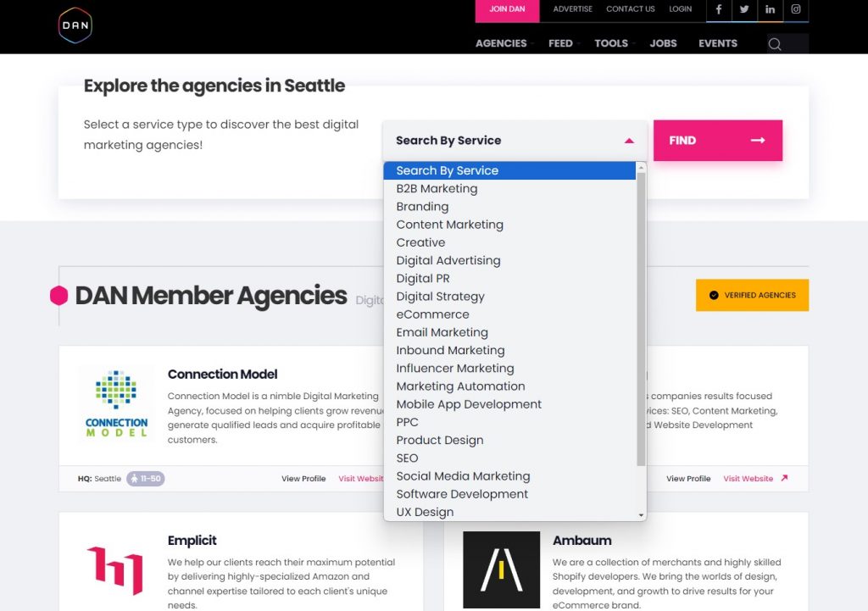The height and width of the screenshot is (611, 868).
Task: Click the dropdown list scrollbar down arrow
Action: point(641,514)
